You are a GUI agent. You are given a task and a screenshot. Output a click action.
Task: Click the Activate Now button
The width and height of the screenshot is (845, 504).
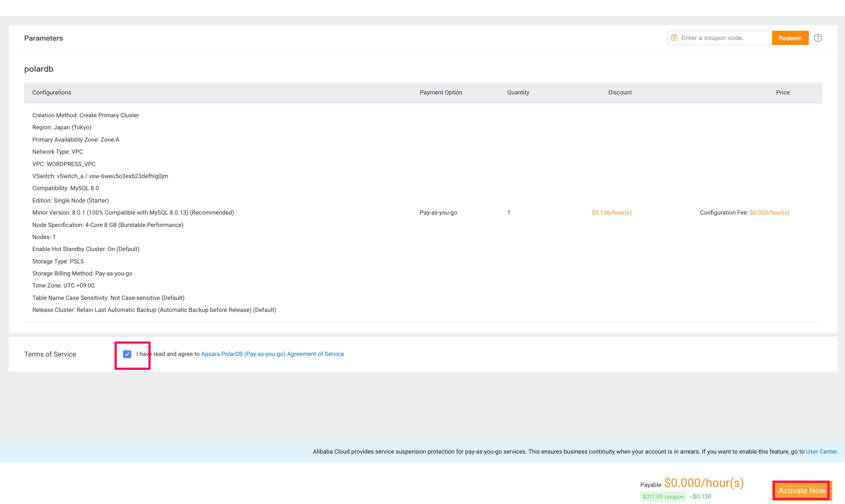tap(802, 490)
